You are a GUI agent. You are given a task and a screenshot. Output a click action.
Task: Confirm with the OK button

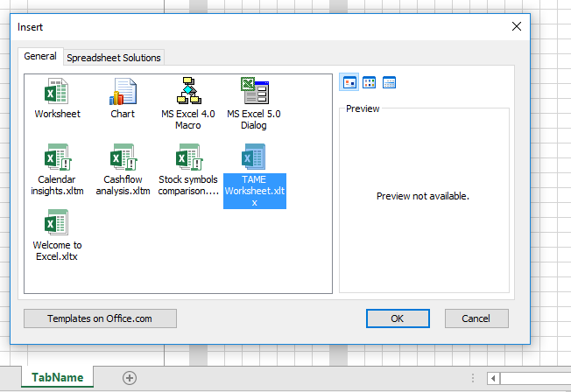tap(398, 318)
